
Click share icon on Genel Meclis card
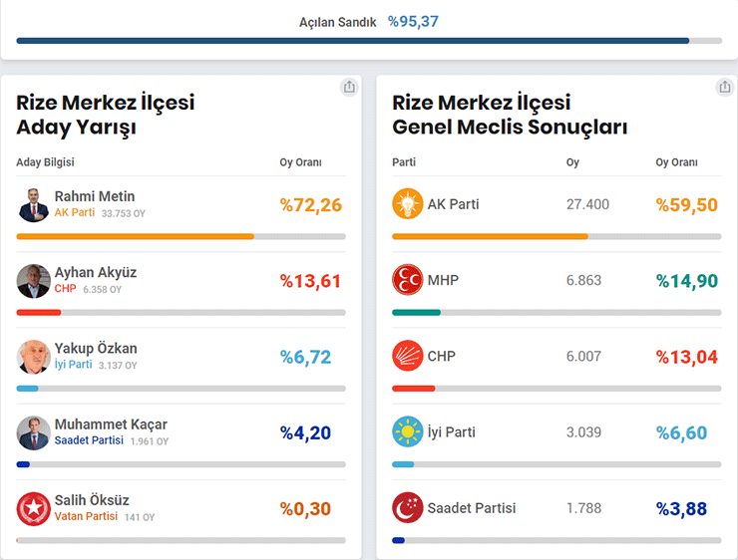click(x=724, y=88)
